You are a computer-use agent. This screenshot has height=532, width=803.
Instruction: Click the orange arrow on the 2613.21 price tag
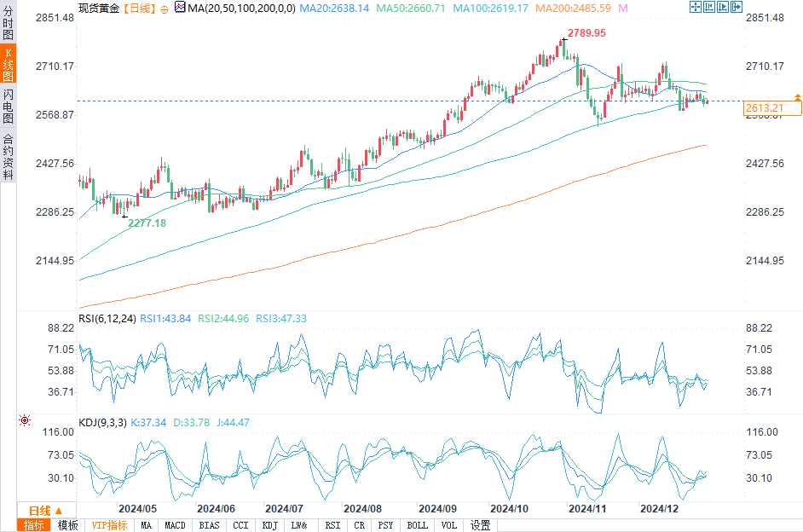797,96
